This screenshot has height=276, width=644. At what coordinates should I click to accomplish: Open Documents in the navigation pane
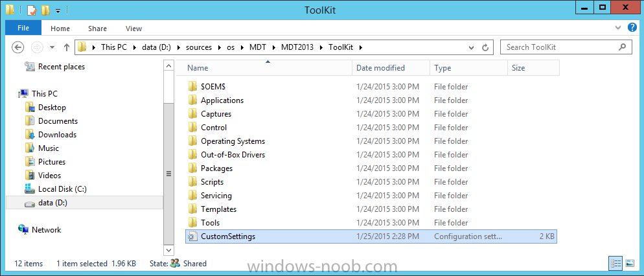click(x=58, y=121)
